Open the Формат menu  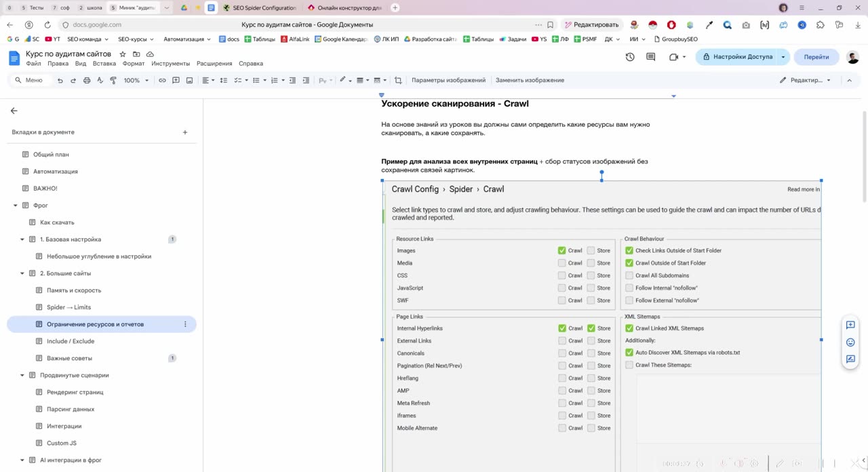click(x=134, y=64)
